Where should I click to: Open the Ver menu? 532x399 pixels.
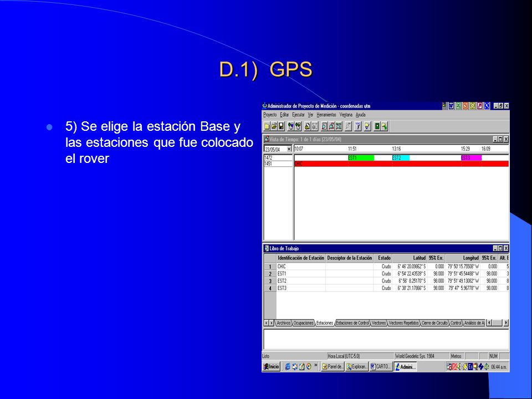click(310, 115)
